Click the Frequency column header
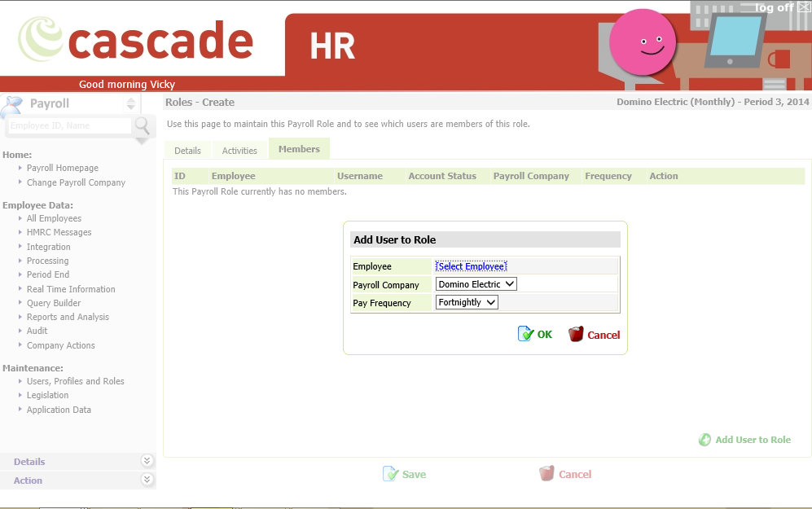Viewport: 812px width, 509px height. pyautogui.click(x=608, y=176)
